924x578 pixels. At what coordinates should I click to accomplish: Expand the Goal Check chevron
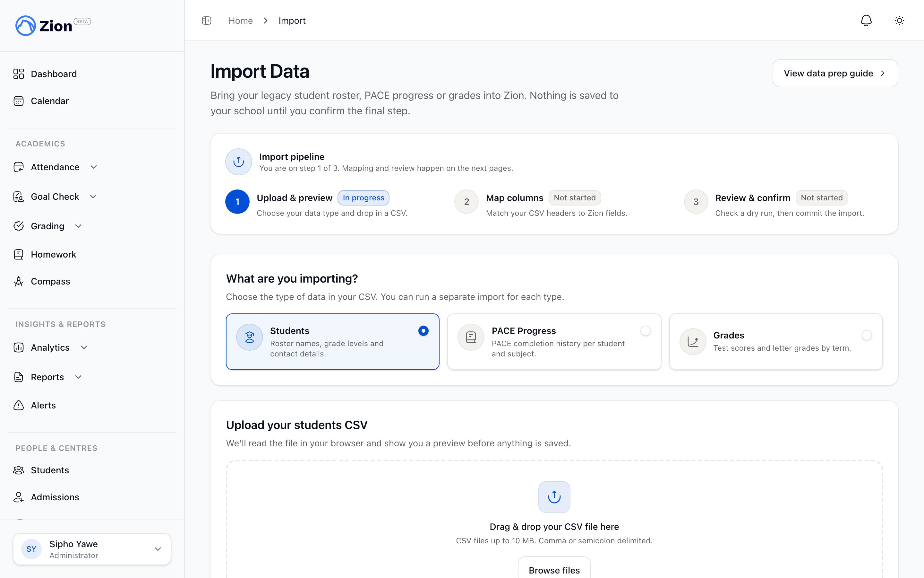[93, 197]
